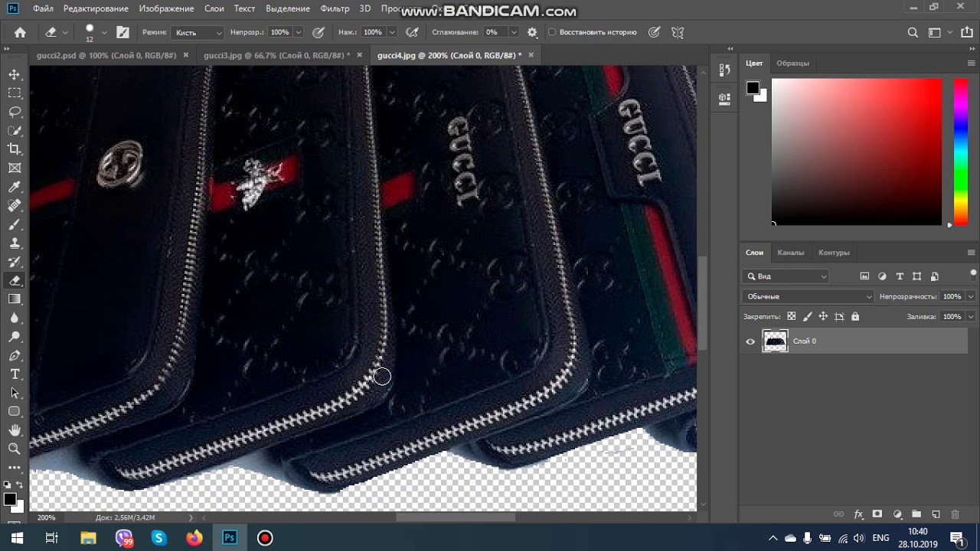The width and height of the screenshot is (980, 551).
Task: Select the Rectangular Marquee tool
Action: point(15,93)
